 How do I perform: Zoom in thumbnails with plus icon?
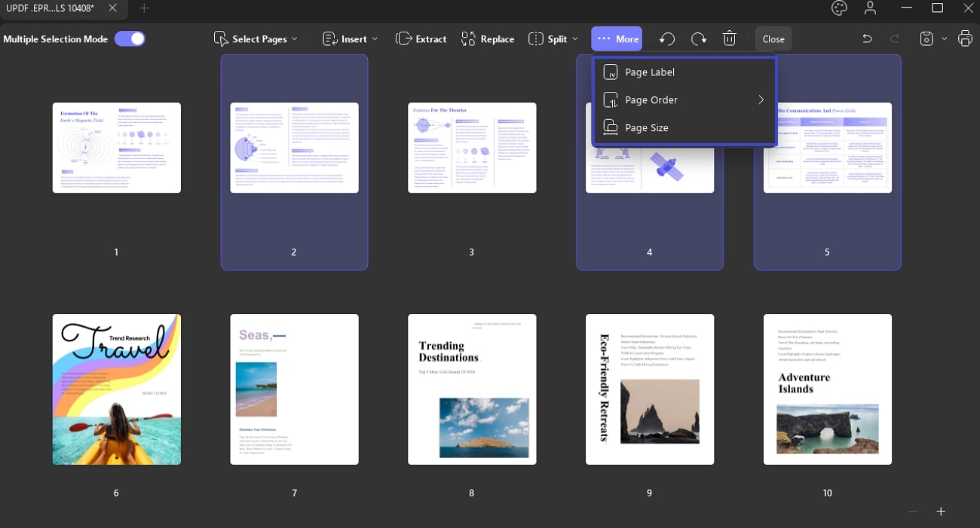pyautogui.click(x=941, y=511)
